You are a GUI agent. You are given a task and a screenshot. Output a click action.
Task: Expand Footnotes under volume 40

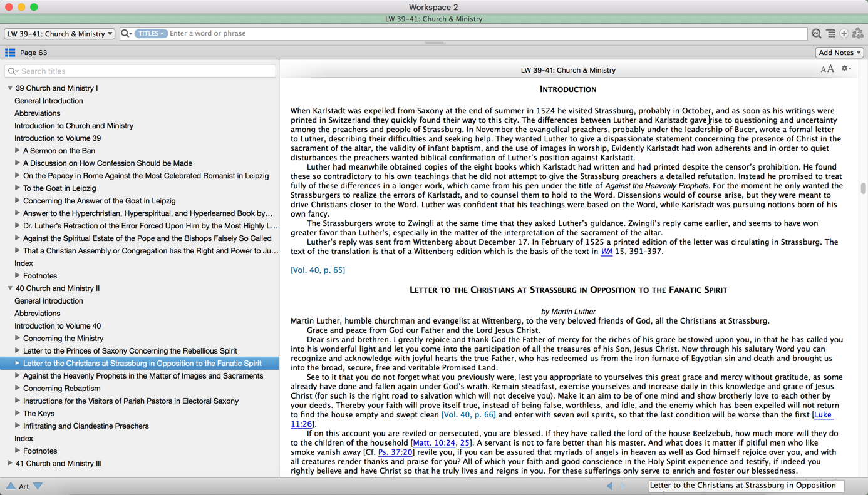(x=18, y=451)
